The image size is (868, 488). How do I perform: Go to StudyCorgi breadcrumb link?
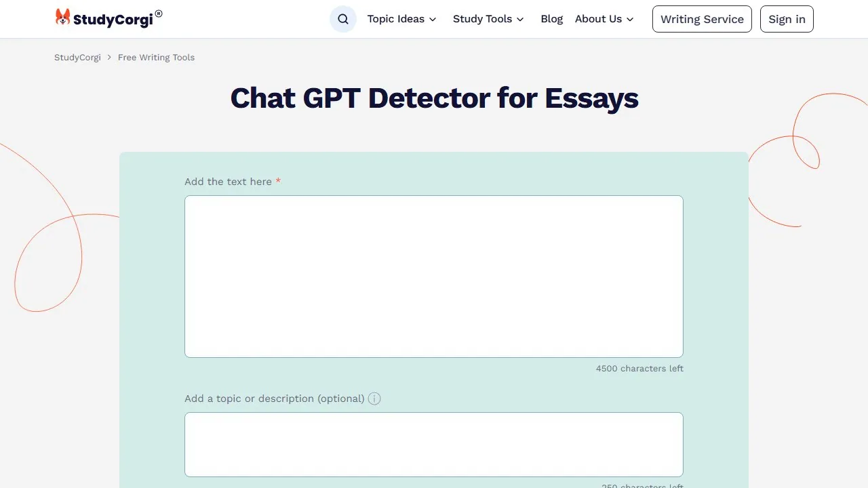pos(77,58)
